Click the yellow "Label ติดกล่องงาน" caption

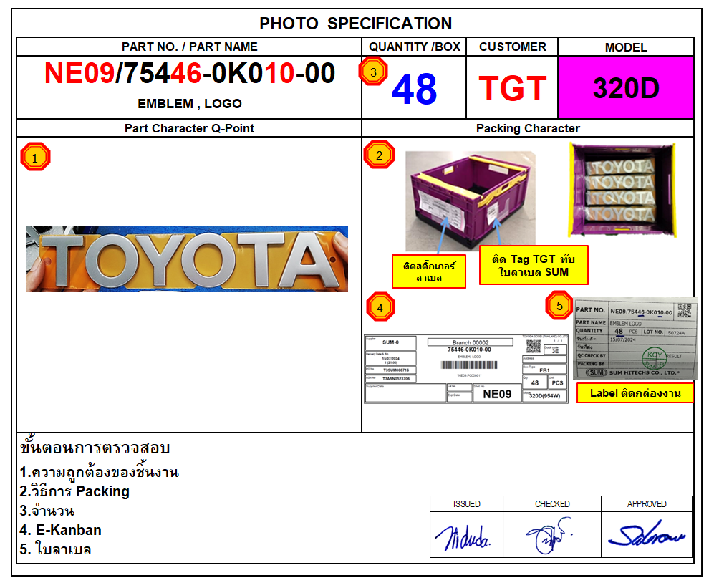[635, 393]
